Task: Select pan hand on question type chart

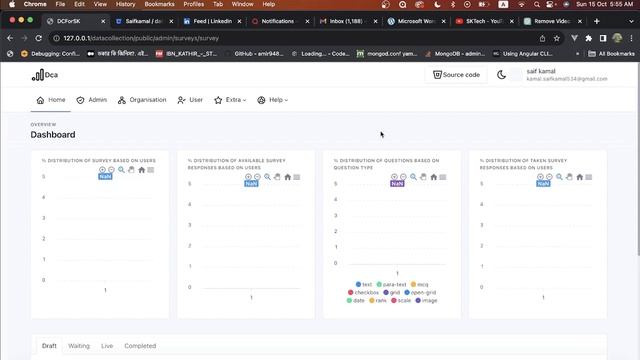Action: [423, 177]
